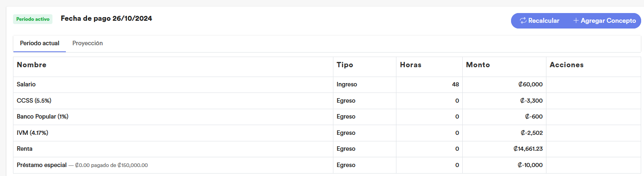Select the Periodo actual tab
The width and height of the screenshot is (644, 176).
39,43
